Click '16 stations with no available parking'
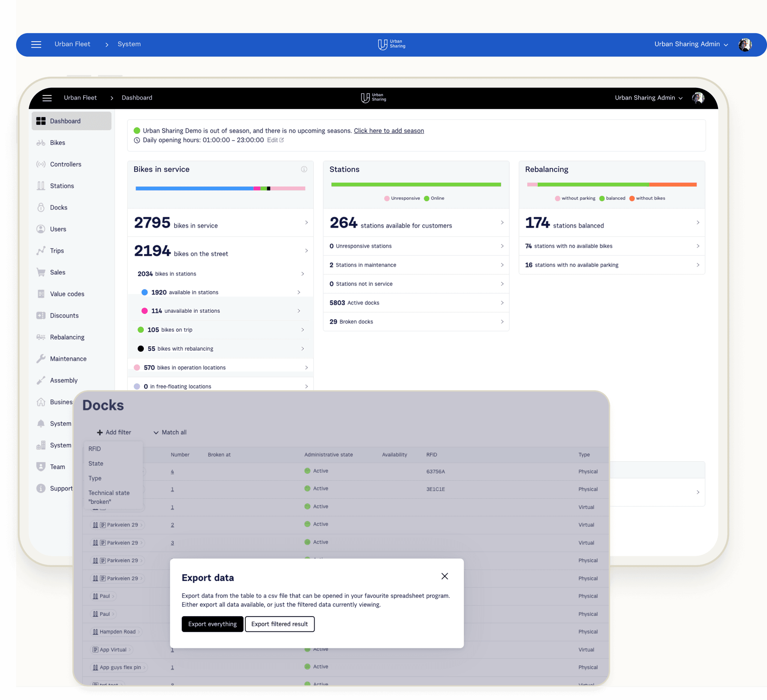 coord(612,265)
